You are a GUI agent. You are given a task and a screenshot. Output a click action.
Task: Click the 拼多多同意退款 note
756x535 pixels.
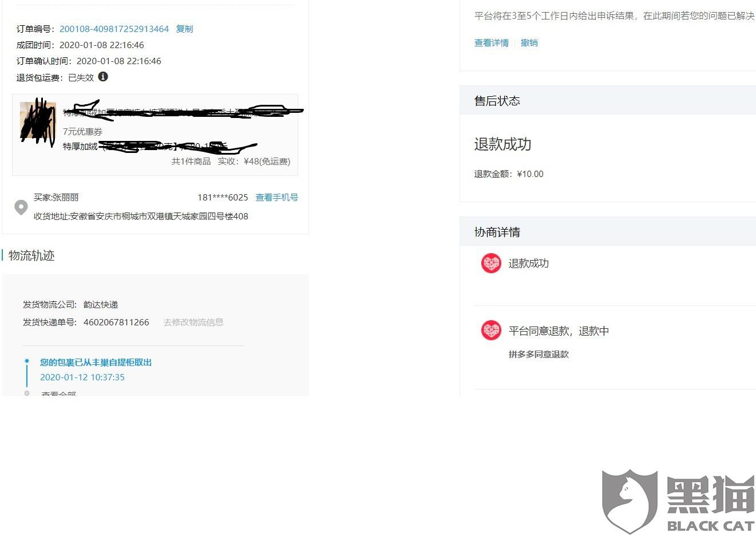(x=539, y=355)
